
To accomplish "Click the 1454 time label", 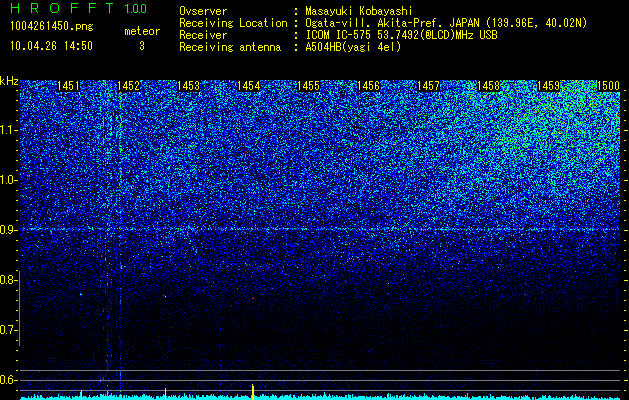I will [x=249, y=86].
